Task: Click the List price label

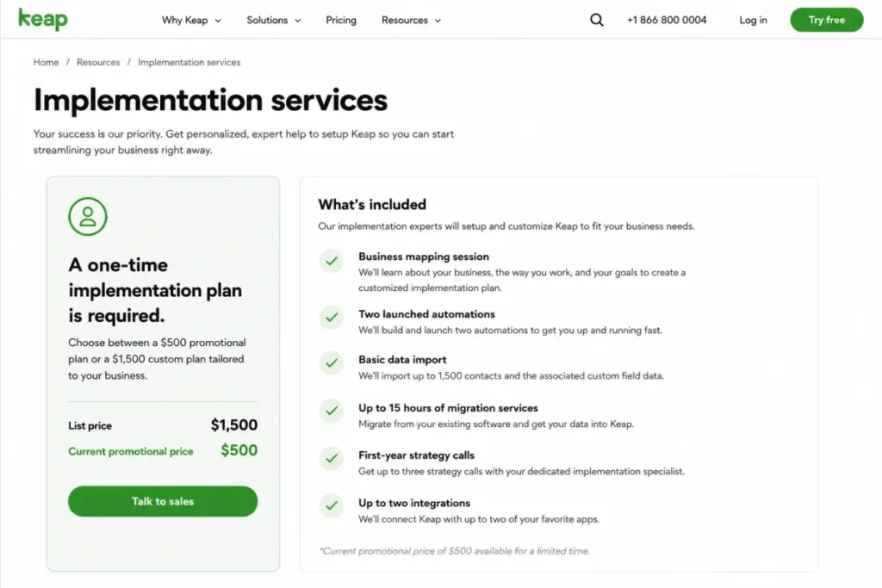Action: pos(90,426)
